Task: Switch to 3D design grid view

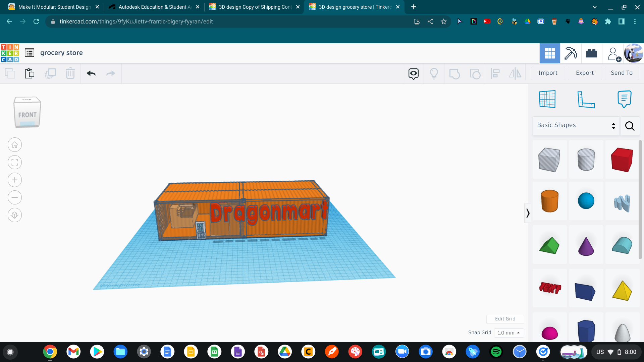Action: click(550, 53)
